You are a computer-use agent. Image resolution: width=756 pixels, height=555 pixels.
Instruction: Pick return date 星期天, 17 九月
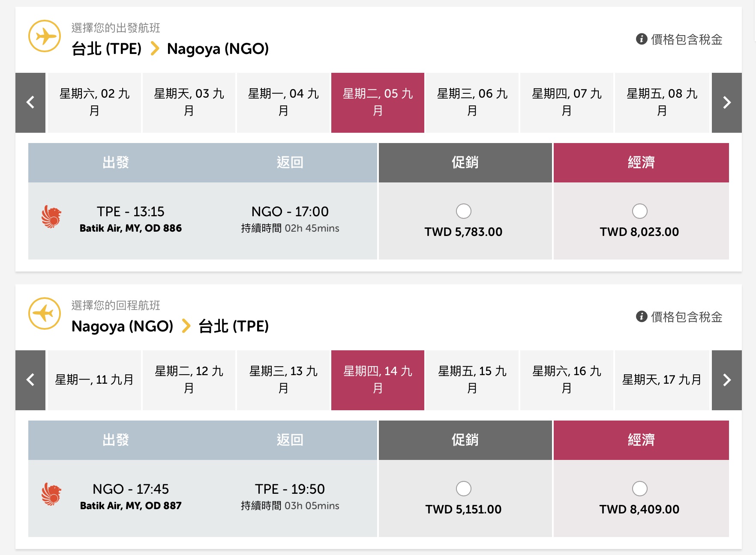pyautogui.click(x=661, y=380)
